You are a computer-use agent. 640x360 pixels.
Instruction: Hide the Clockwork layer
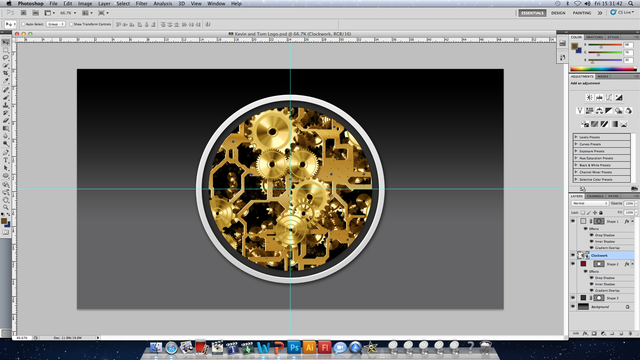point(573,256)
